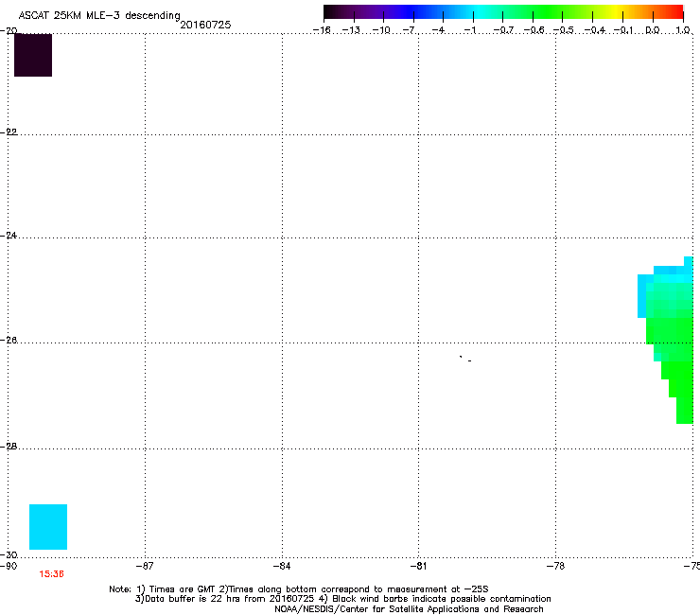The image size is (700, 615).
Task: Click the -7 color bar tick label
Action: click(x=410, y=30)
